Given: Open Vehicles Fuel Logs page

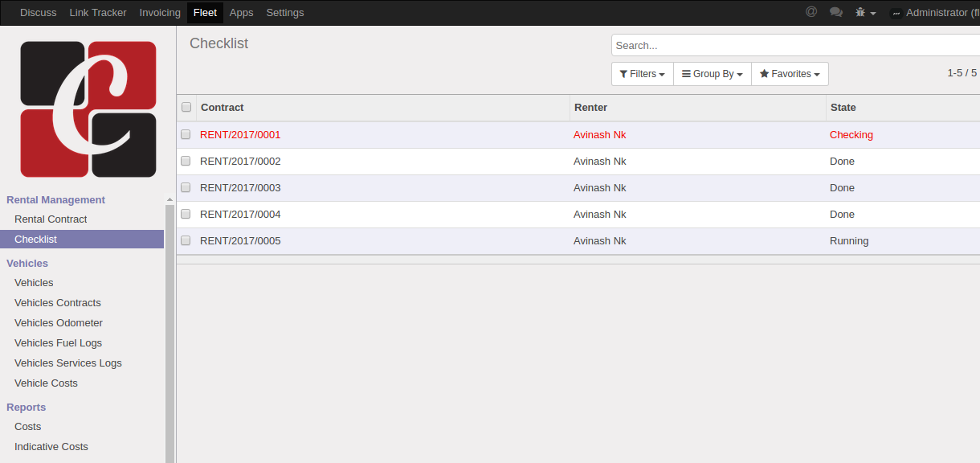Looking at the screenshot, I should pos(58,342).
